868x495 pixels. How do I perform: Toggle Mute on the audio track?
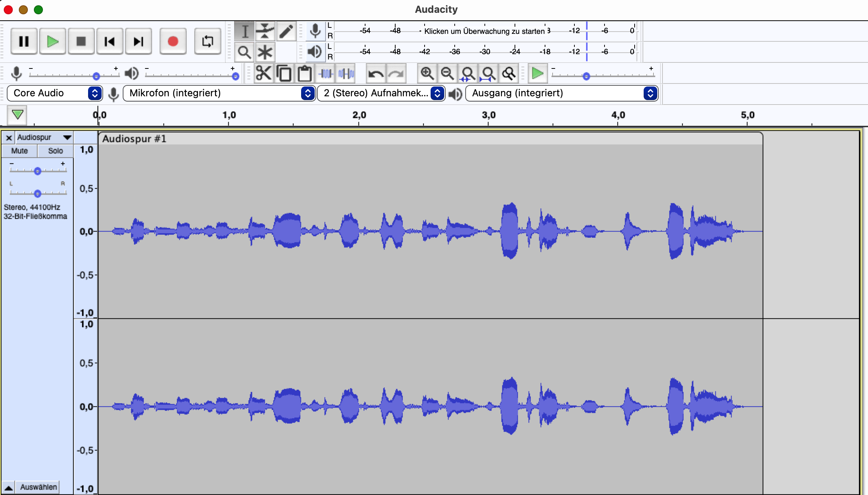tap(19, 151)
